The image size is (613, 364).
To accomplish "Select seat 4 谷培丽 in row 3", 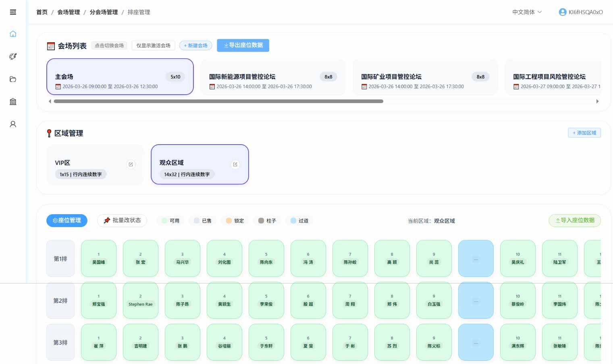I will [224, 342].
